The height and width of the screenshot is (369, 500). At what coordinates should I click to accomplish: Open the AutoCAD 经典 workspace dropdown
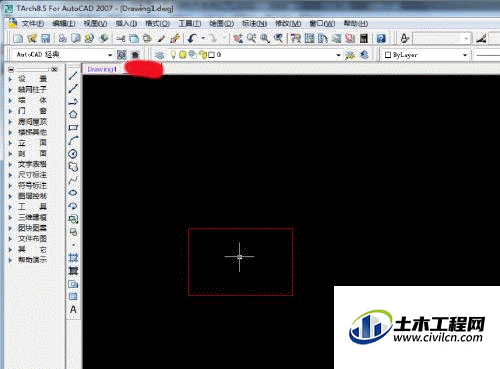[110, 55]
